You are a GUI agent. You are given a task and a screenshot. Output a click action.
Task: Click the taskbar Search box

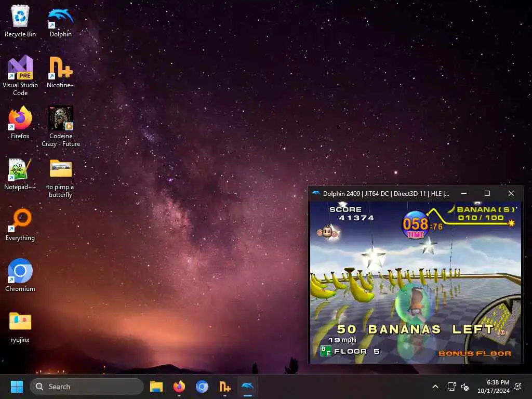click(87, 387)
